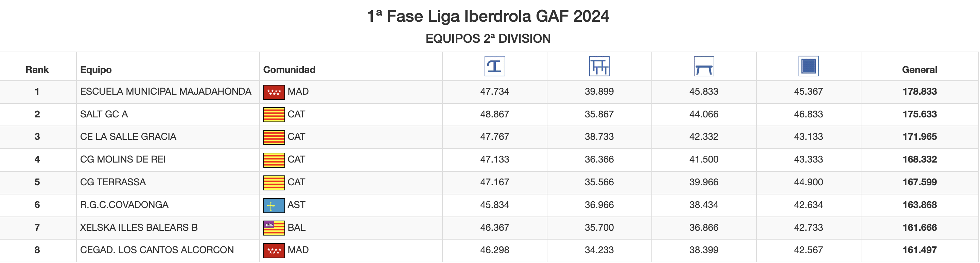
Task: Click the Asturias flag icon
Action: point(274,205)
